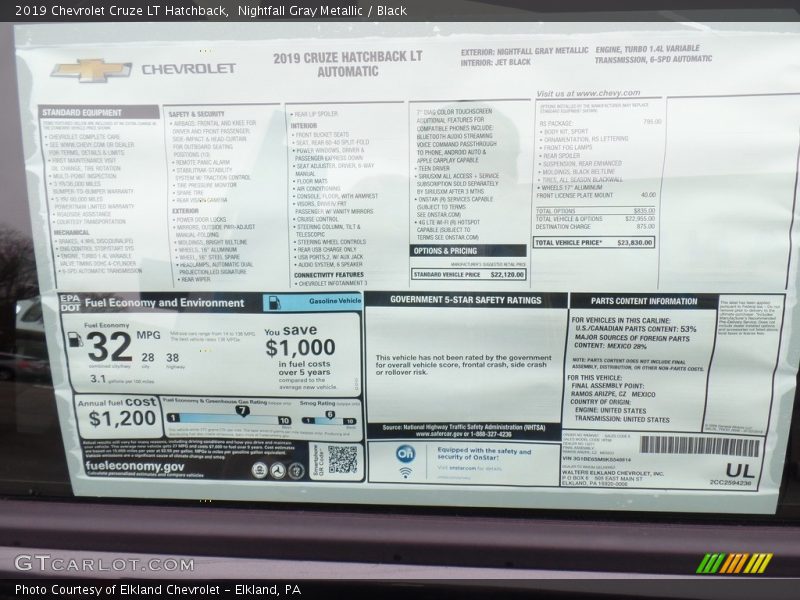The image size is (800, 600).
Task: Click the STANDARD EQUIPMENT header
Action: point(99,112)
